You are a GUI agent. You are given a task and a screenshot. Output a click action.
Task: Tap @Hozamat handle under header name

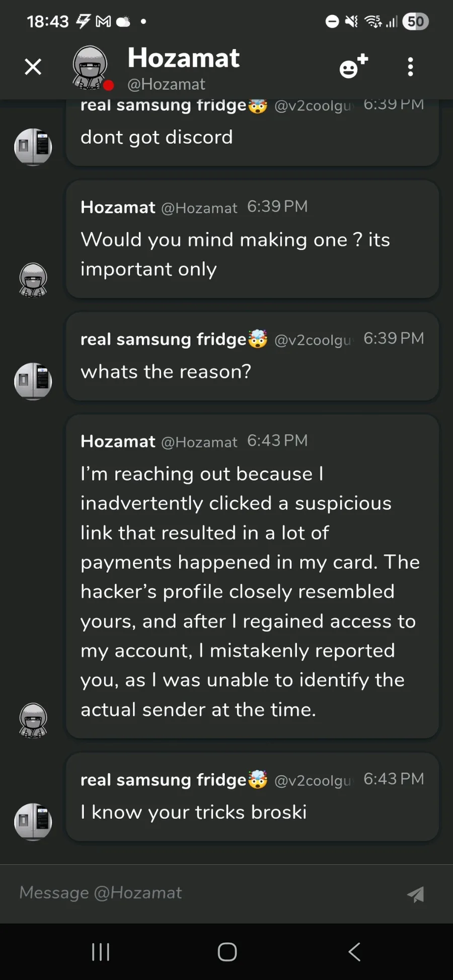(167, 84)
